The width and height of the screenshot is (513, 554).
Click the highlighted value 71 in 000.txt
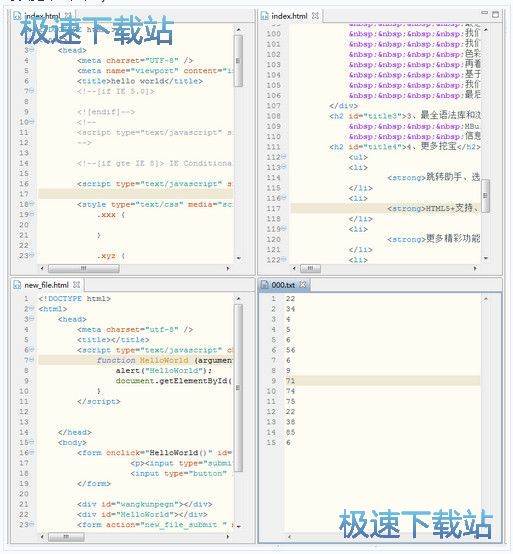[290, 381]
